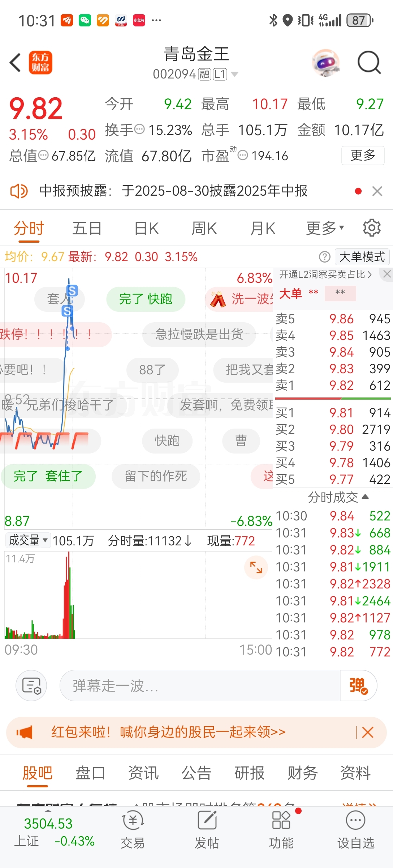Tap the 市盈 info icon
This screenshot has width=393, height=868.
(x=243, y=156)
